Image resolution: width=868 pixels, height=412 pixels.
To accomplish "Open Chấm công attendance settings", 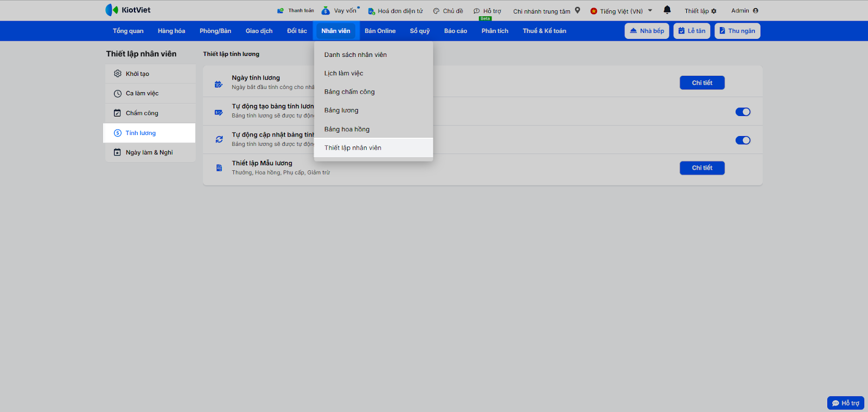I will coord(150,113).
